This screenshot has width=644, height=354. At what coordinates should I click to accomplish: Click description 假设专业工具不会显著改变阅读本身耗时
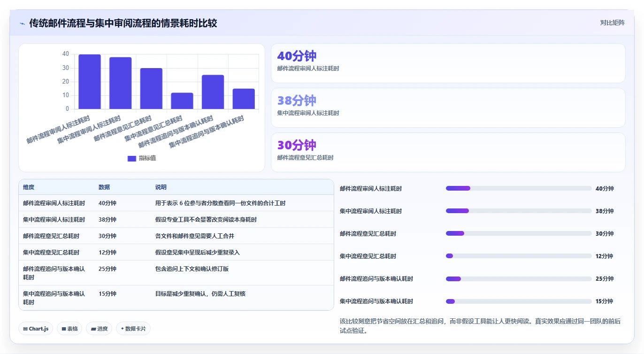206,220
